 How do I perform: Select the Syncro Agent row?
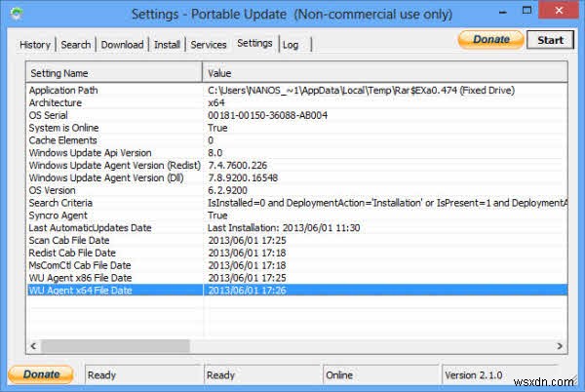[x=297, y=216]
